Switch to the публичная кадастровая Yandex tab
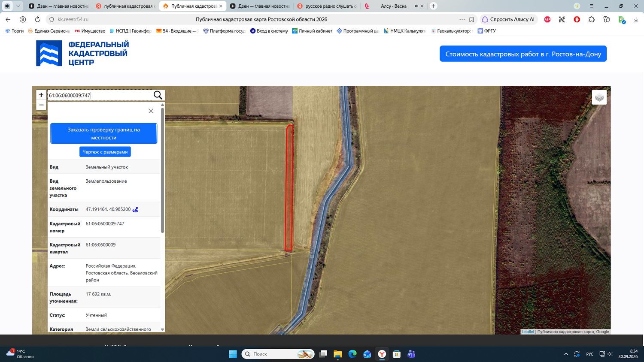The image size is (644, 362). 125,6
